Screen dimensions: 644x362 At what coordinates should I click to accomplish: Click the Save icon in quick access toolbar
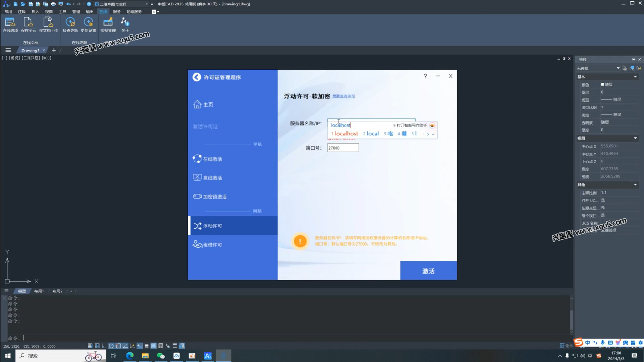[x=31, y=4]
